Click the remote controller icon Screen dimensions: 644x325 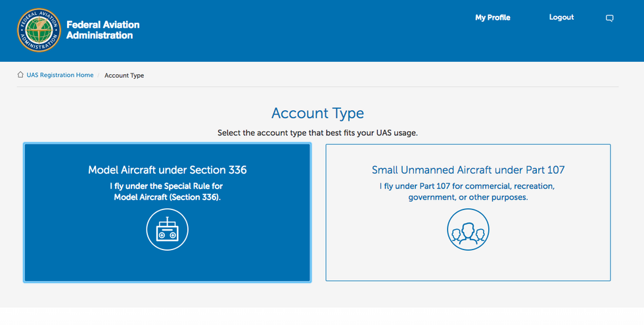click(x=167, y=230)
